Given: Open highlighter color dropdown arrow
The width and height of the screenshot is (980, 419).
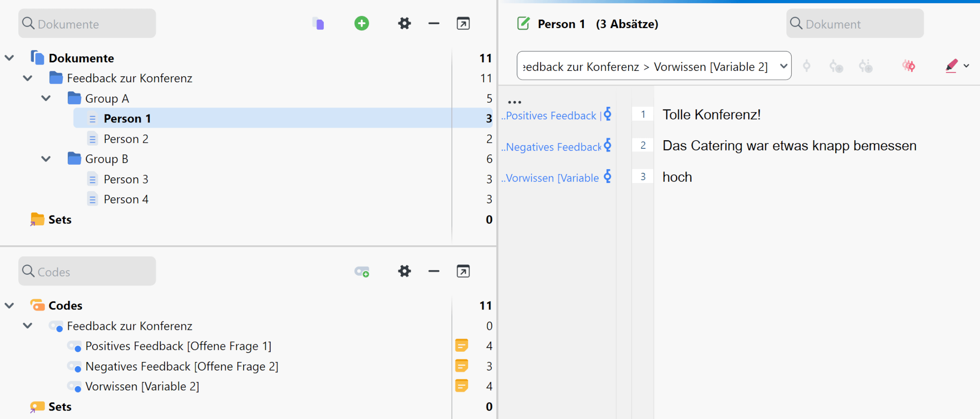Looking at the screenshot, I should [966, 66].
